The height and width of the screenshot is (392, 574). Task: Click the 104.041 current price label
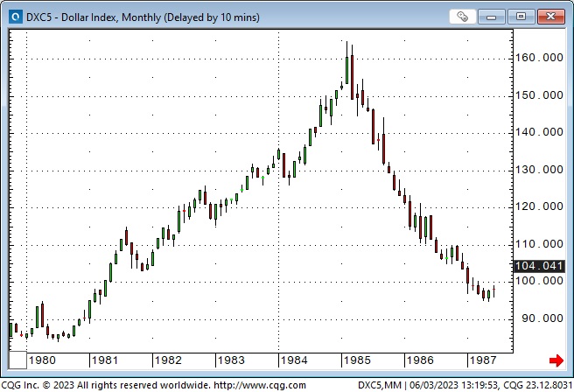[x=539, y=266]
